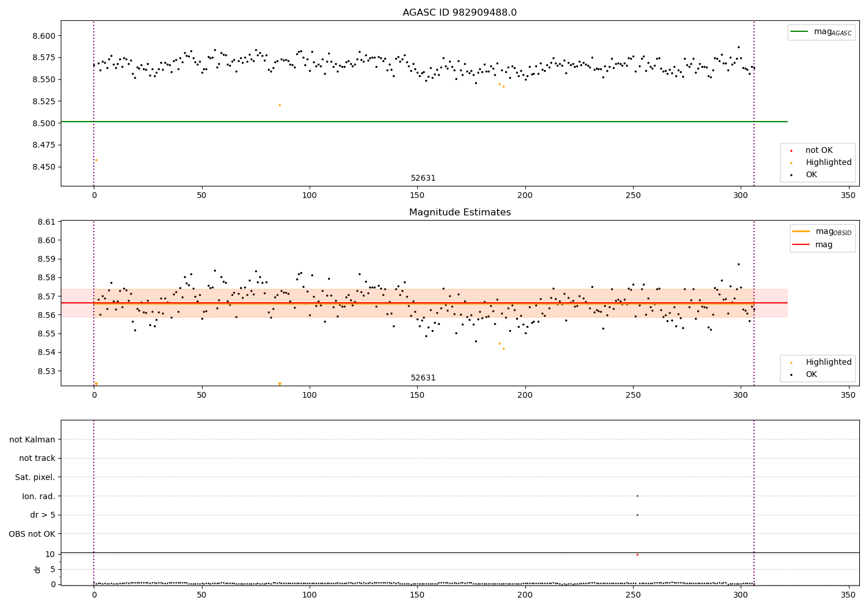Click the 'not track' row label
The image size is (868, 608).
coord(37,459)
